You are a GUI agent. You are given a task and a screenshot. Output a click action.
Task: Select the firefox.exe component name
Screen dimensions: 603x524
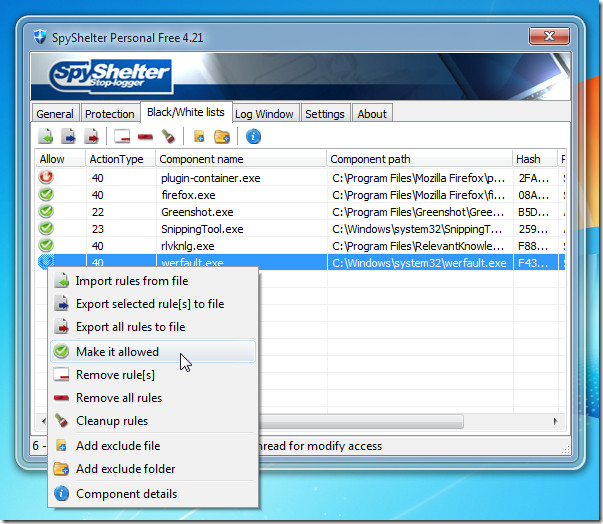click(x=188, y=195)
